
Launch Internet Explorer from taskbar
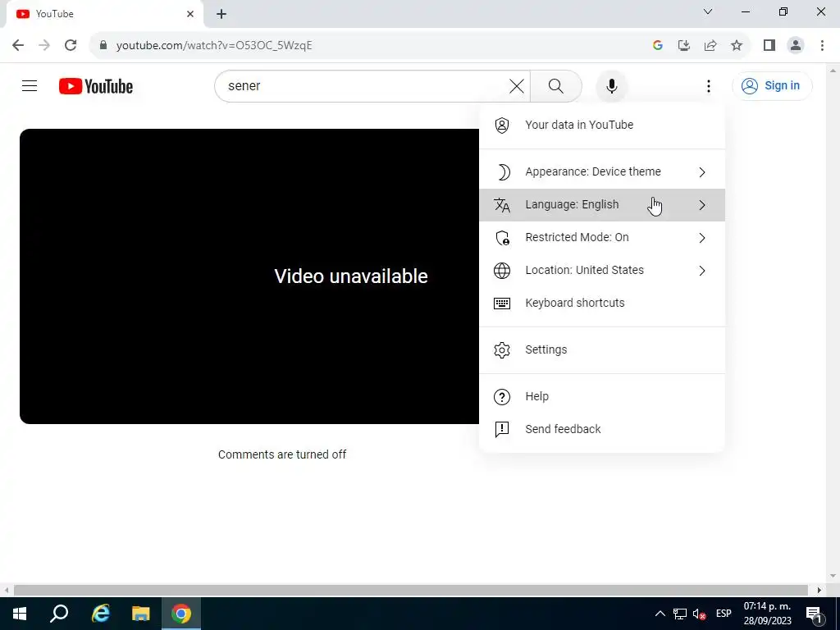point(100,614)
